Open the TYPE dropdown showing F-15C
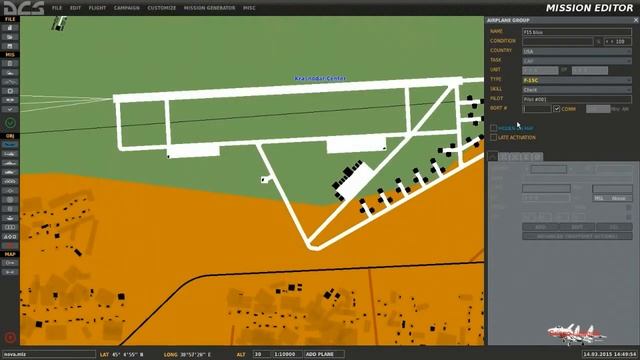Screen dimensions: 640x360 577,80
